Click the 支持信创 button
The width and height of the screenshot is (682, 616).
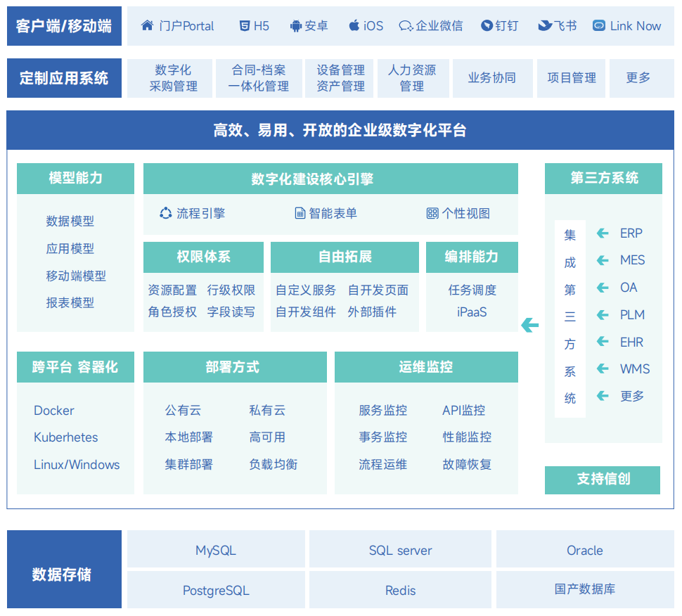pos(603,480)
